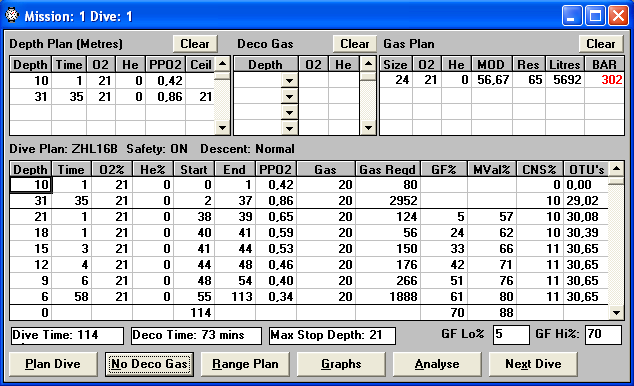Select Gas Reqd value 2952
Screen dimensions: 634x386
(x=388, y=200)
